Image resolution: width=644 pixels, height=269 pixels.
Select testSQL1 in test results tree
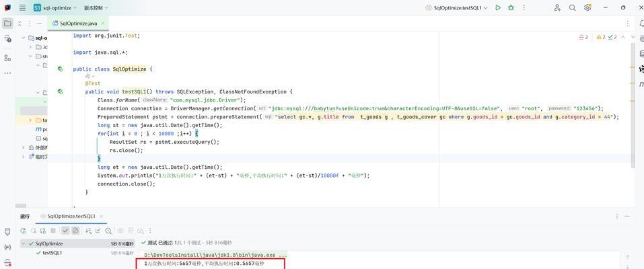tap(52, 253)
